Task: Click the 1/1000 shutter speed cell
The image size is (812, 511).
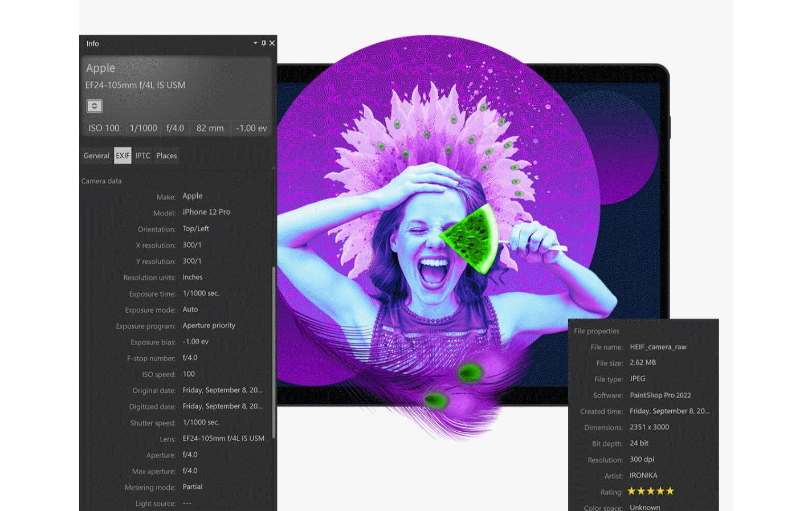Action: (143, 128)
